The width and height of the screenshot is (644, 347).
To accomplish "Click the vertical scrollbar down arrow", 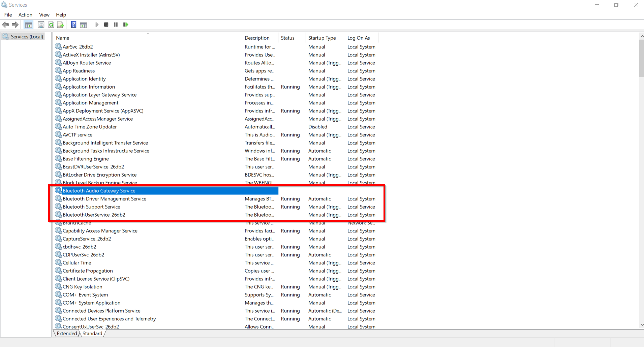I will pos(641,325).
